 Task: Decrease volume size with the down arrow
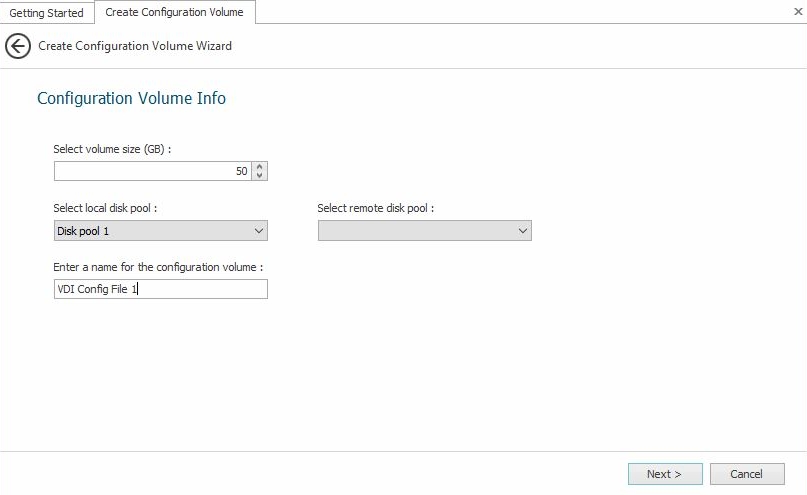pyautogui.click(x=260, y=176)
